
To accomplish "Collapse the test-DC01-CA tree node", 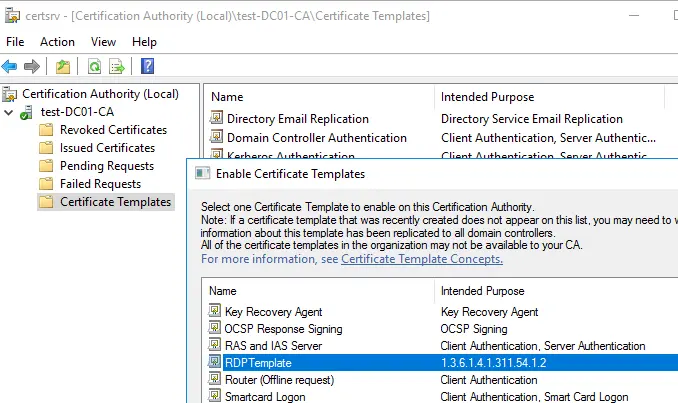I will pos(9,112).
